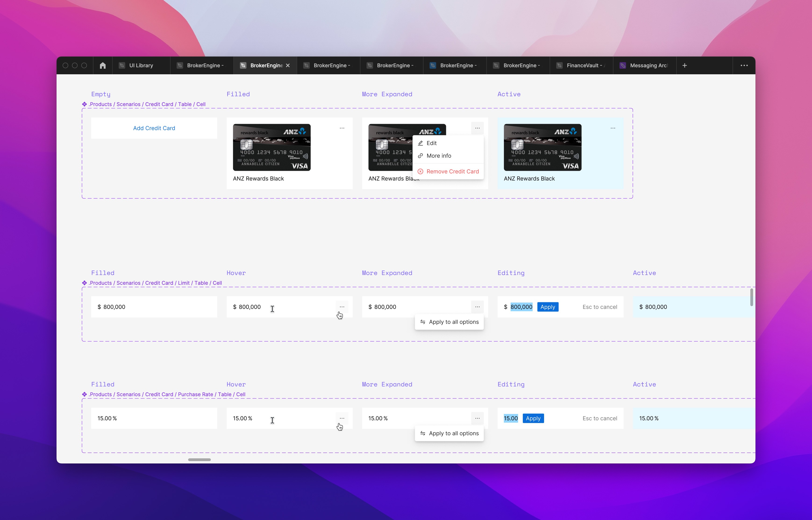Select Apply to all options under limit cell

coord(453,322)
